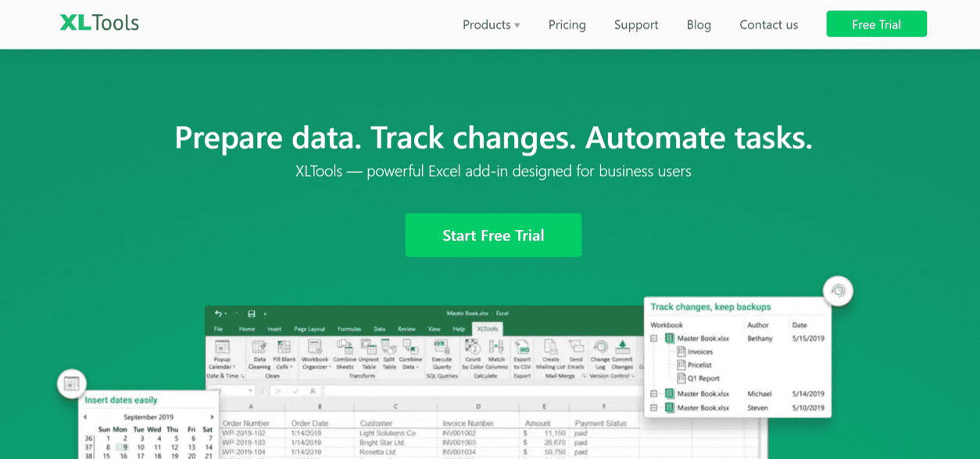Click the round version history icon badge
Image resolution: width=980 pixels, height=459 pixels.
point(838,291)
